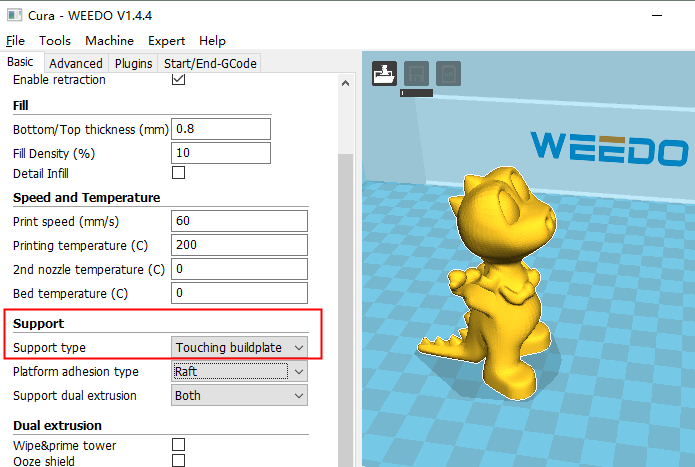This screenshot has height=467, width=695.
Task: Click the Load model icon in the 3D view
Action: [384, 74]
